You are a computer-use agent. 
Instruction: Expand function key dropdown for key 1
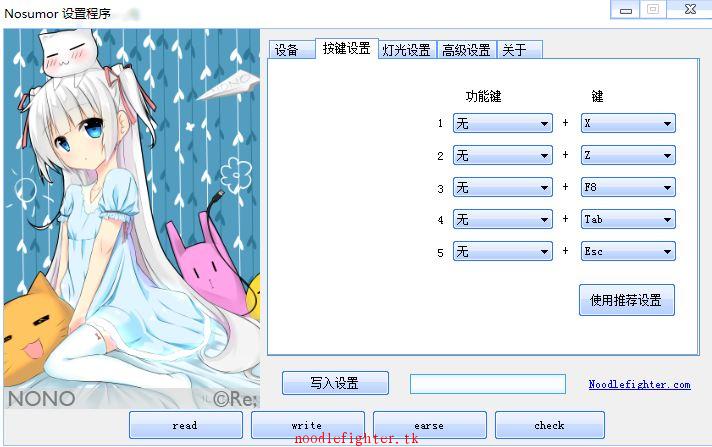[x=503, y=123]
